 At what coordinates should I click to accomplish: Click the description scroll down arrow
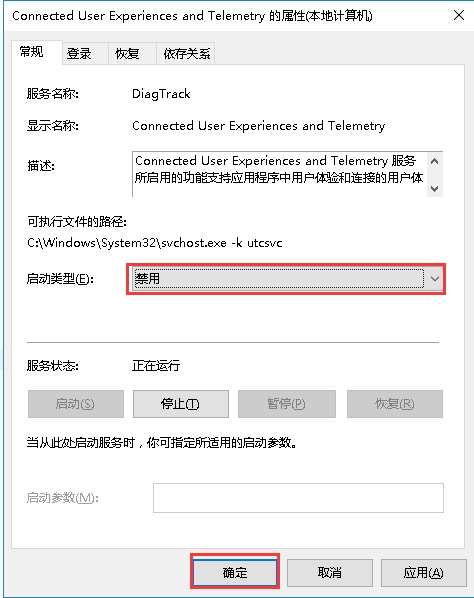click(434, 188)
